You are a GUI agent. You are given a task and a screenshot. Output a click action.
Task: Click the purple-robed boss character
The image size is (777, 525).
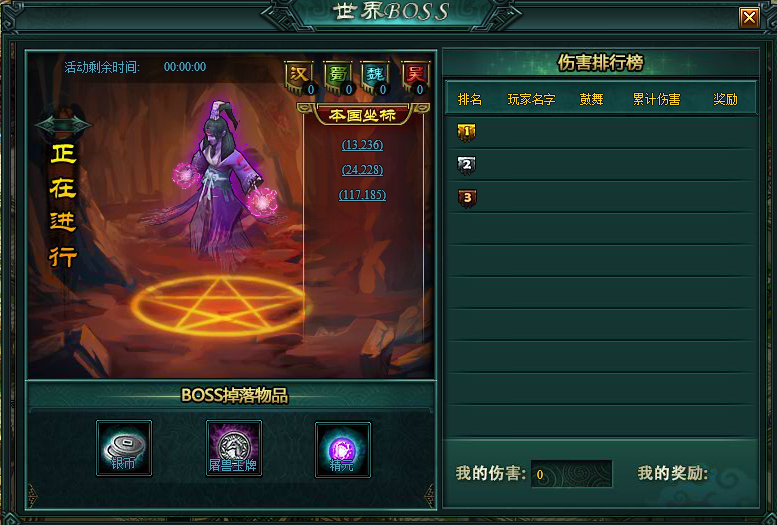point(223,181)
